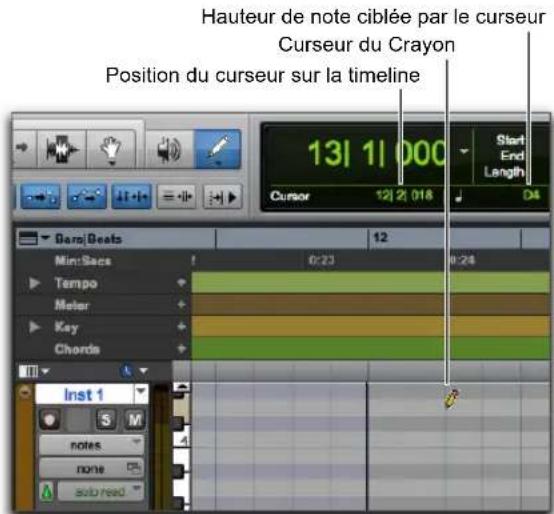Click the brown Meter ruler lane
The width and height of the screenshot is (554, 514).
pyautogui.click(x=370, y=305)
